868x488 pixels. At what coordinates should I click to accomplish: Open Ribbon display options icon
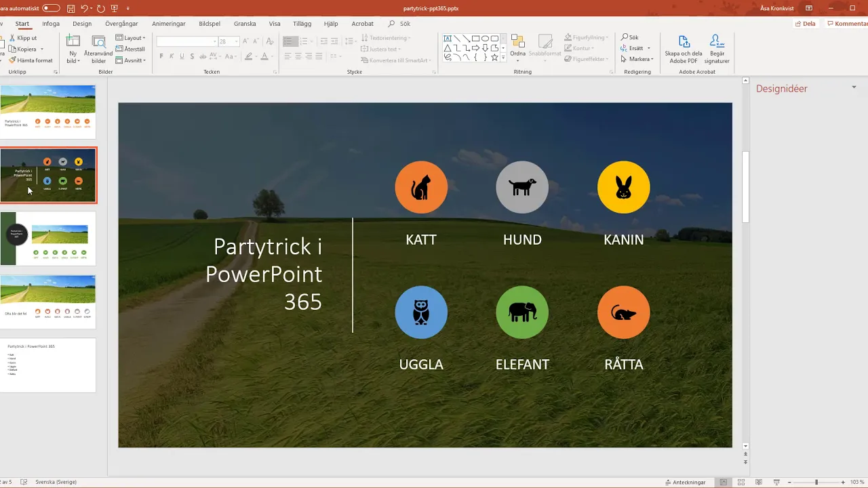click(809, 8)
